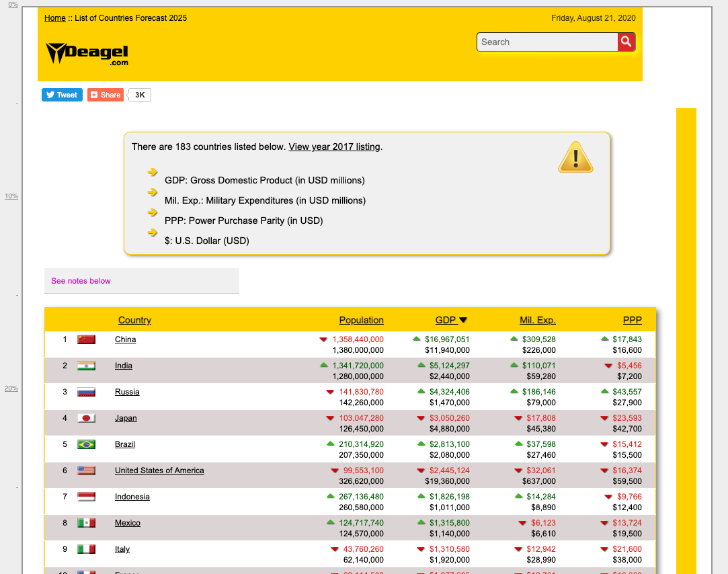
Task: Sort table by Population column
Action: (361, 320)
